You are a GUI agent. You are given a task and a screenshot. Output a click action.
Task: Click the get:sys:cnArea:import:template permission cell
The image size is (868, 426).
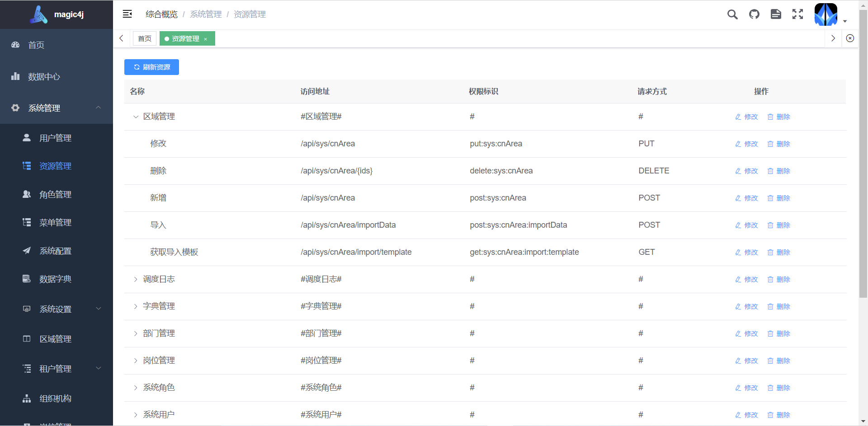tap(524, 252)
